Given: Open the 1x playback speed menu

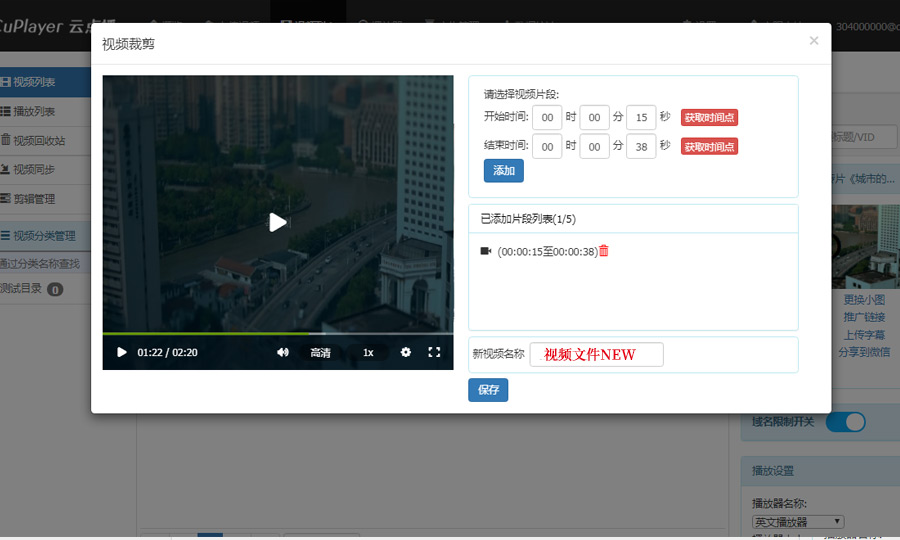Looking at the screenshot, I should coord(368,352).
